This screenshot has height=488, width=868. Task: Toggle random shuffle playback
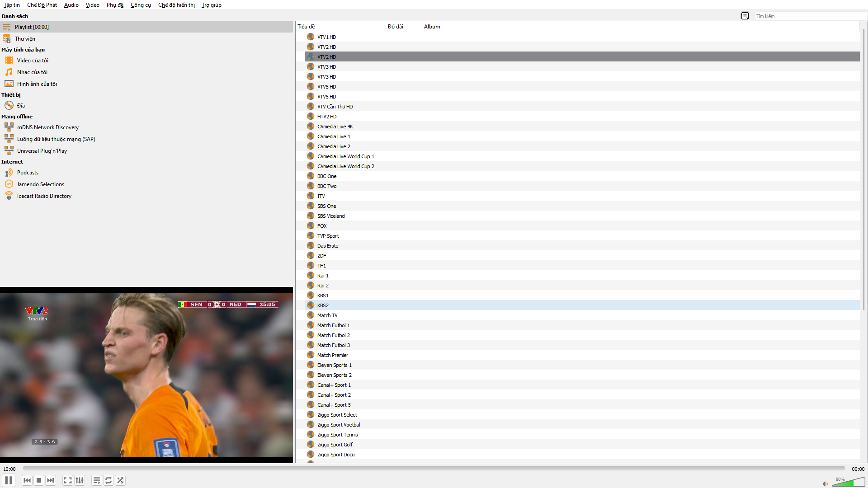tap(120, 480)
